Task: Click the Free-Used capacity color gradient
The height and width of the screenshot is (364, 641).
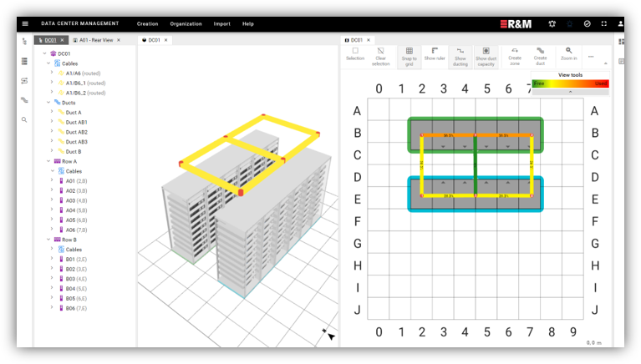Action: click(570, 83)
